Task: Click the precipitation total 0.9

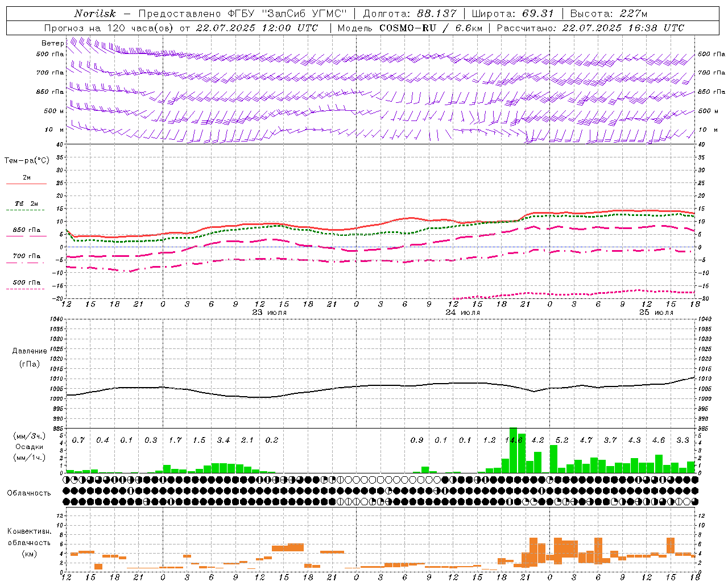Action: pyautogui.click(x=417, y=440)
